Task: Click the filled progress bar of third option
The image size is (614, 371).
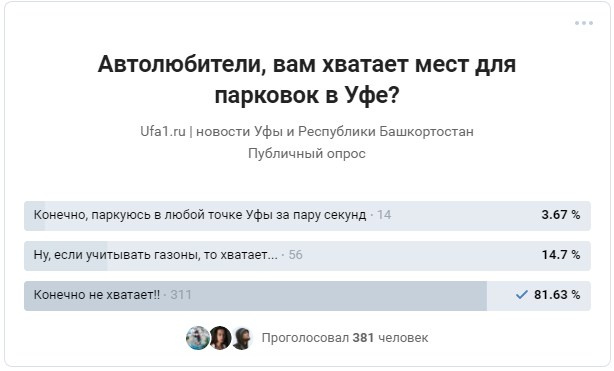Action: coord(255,295)
